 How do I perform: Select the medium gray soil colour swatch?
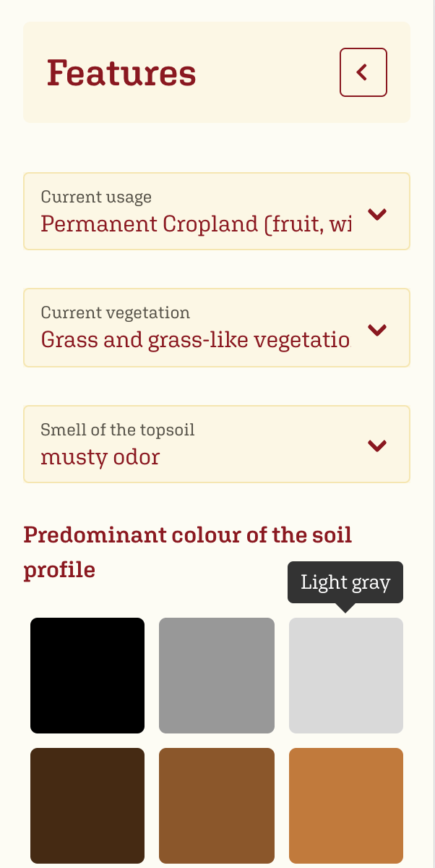[x=216, y=675]
